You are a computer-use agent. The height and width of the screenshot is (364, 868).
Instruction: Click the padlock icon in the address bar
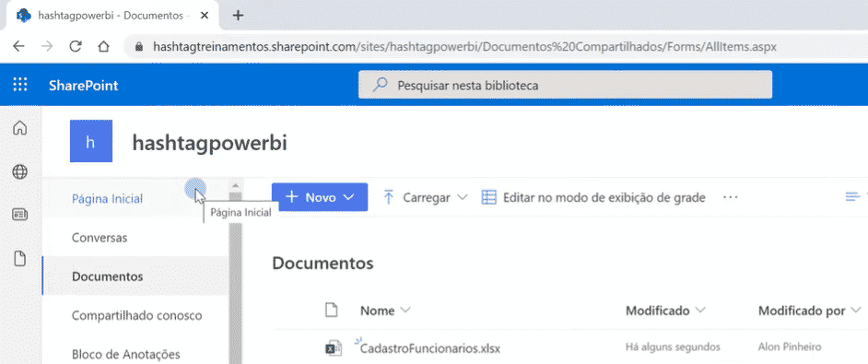139,47
